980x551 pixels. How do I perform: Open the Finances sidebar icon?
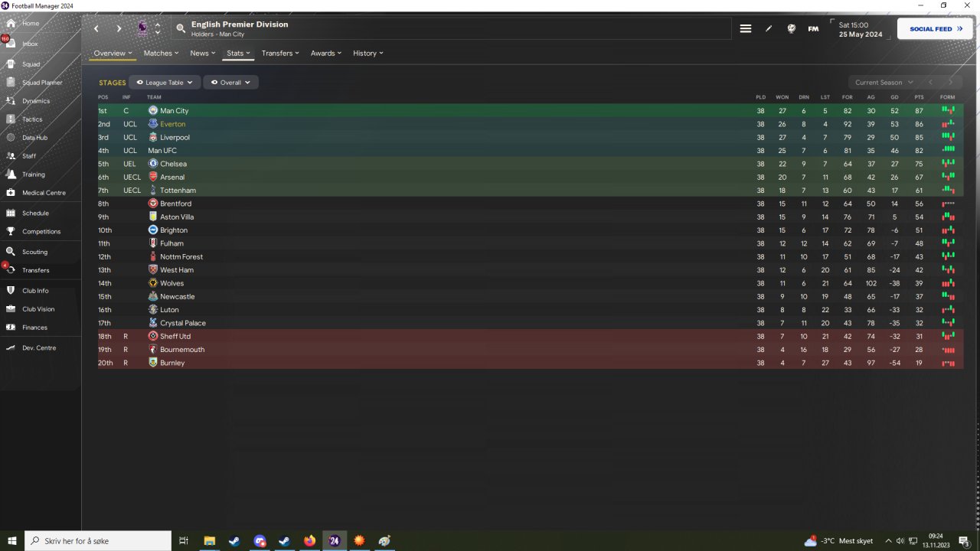(11, 328)
